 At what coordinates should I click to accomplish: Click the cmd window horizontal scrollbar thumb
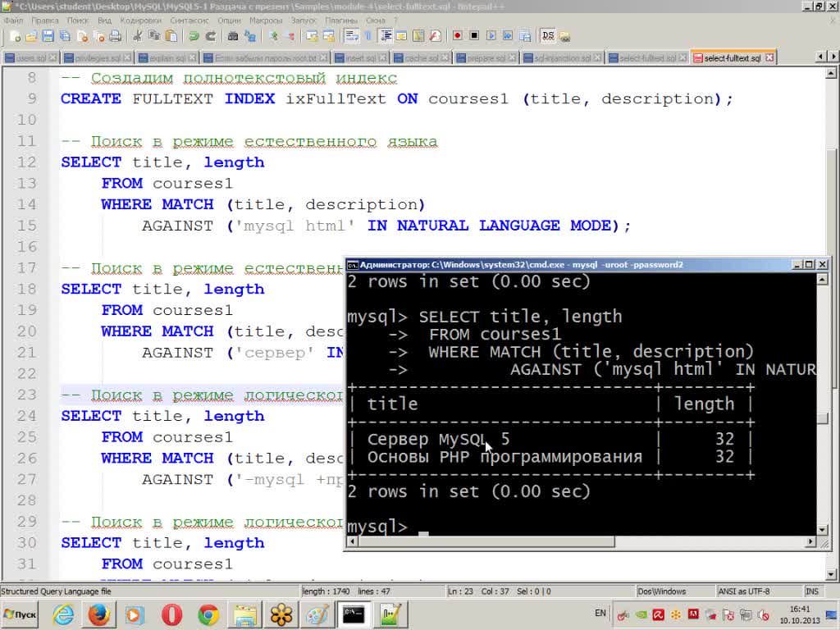point(486,541)
